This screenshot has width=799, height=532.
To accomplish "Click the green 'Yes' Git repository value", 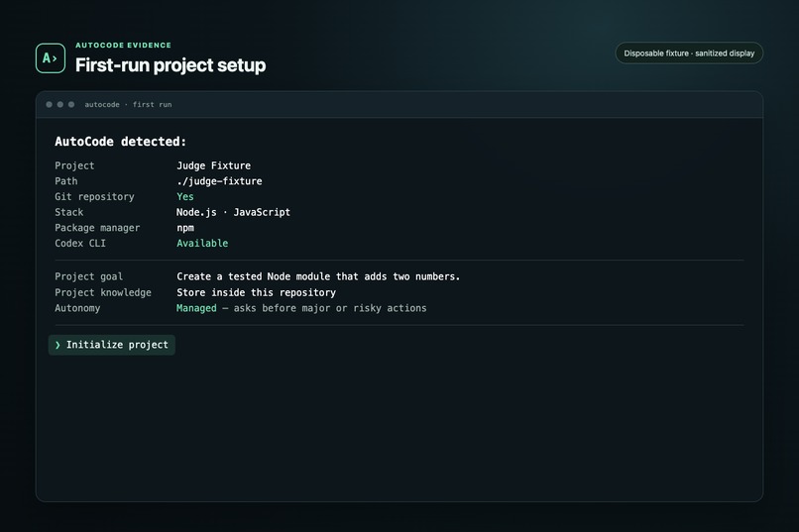I will point(185,196).
